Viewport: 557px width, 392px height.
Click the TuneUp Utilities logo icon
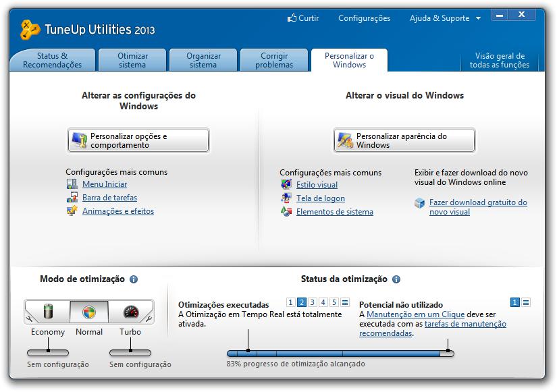click(30, 29)
